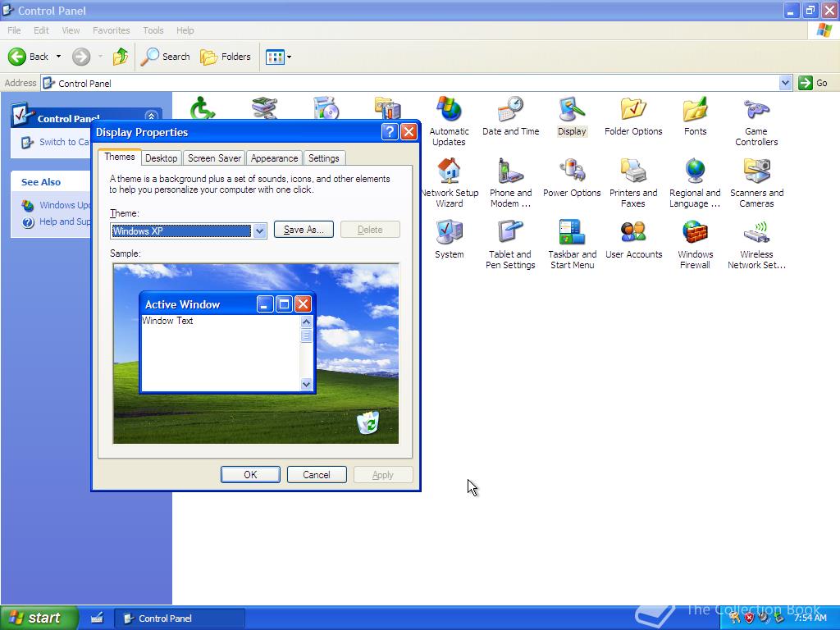This screenshot has width=840, height=630.
Task: Click the green Back arrow button
Action: [17, 57]
